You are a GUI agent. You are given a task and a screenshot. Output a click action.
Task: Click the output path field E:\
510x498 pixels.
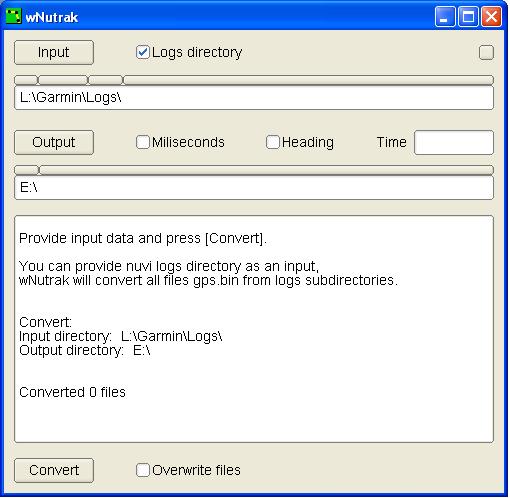click(x=254, y=188)
